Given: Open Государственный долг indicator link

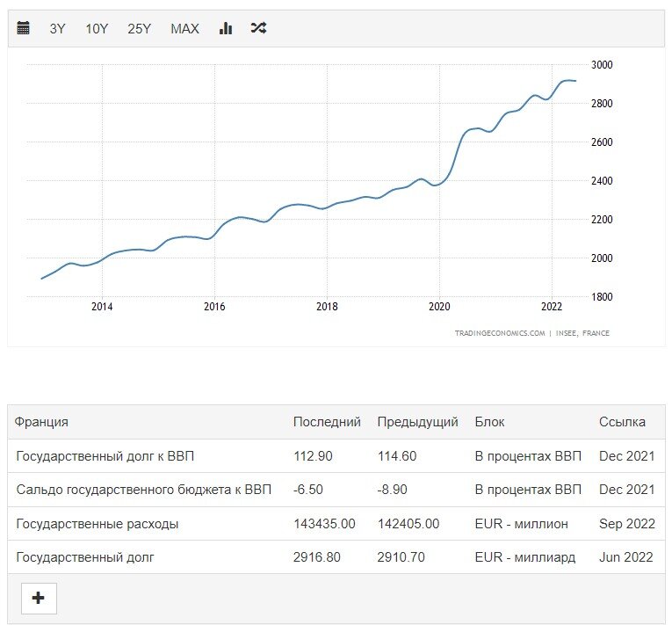Looking at the screenshot, I should [x=85, y=557].
